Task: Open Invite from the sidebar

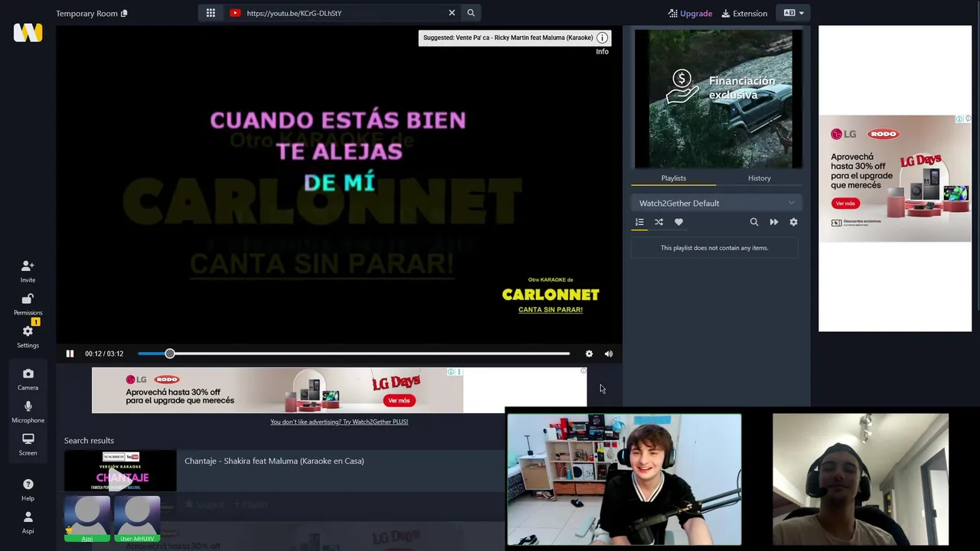Action: [28, 271]
